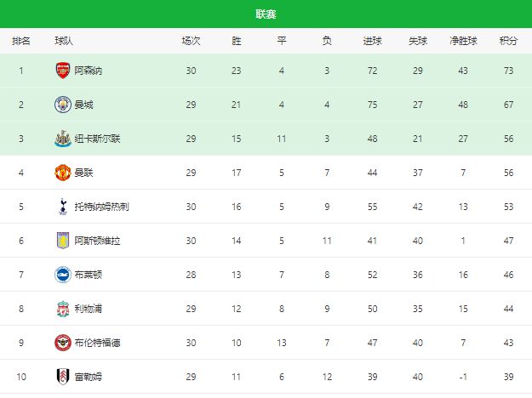Click the Tottenham Hotspur crest icon
Viewport: 532px width, 398px height.
point(62,207)
